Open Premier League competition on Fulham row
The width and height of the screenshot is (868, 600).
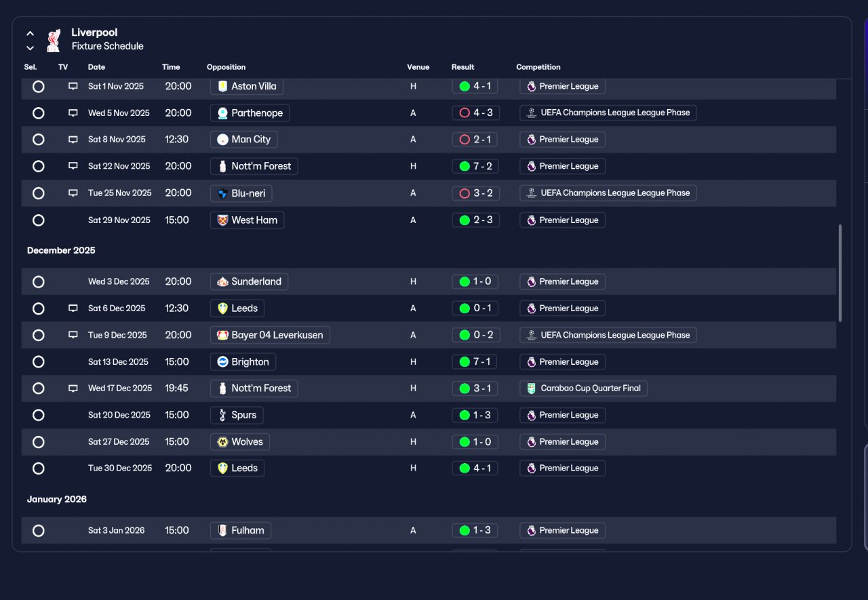[562, 531]
